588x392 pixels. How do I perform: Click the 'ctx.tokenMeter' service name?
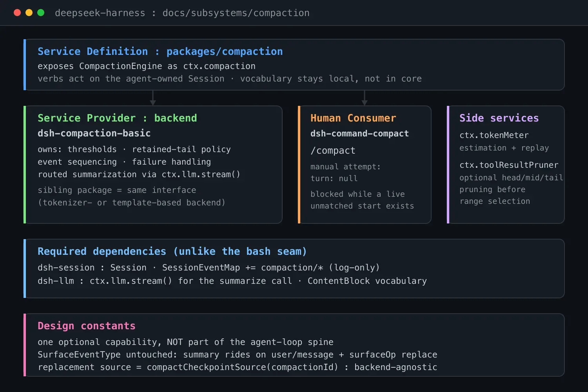coord(494,135)
